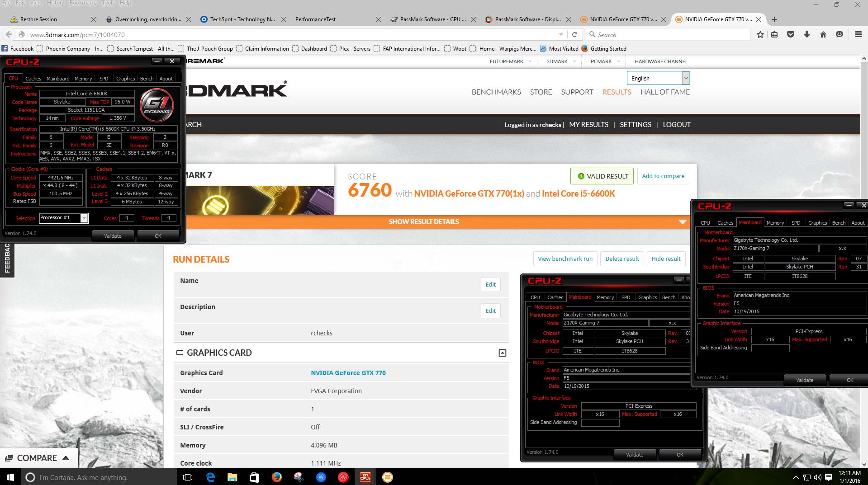Click the Cortana search box
868x485 pixels.
click(99, 477)
